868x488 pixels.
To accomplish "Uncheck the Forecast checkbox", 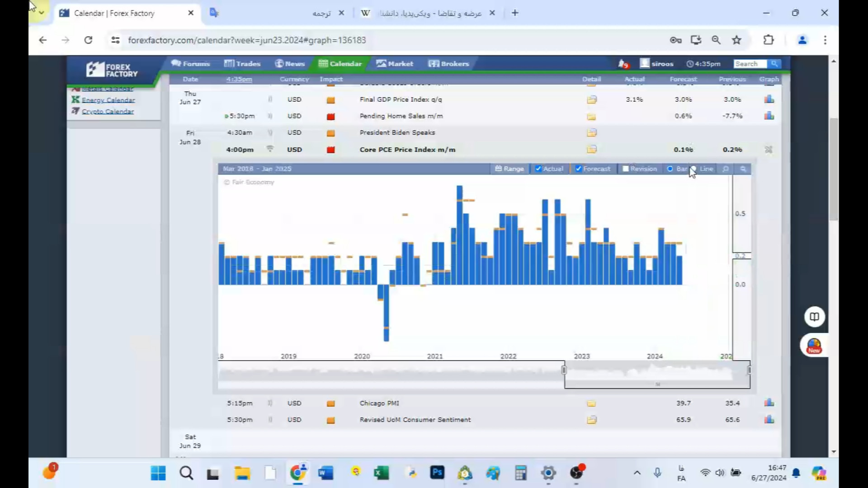I will (578, 169).
